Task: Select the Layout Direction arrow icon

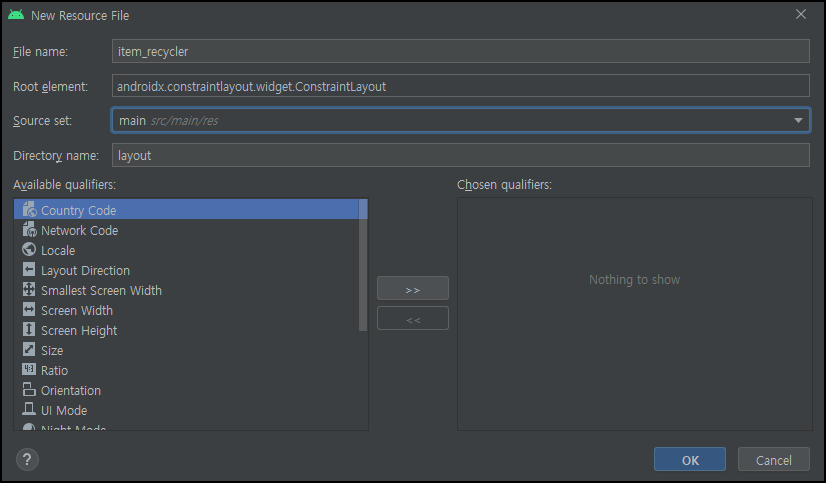Action: tap(29, 270)
